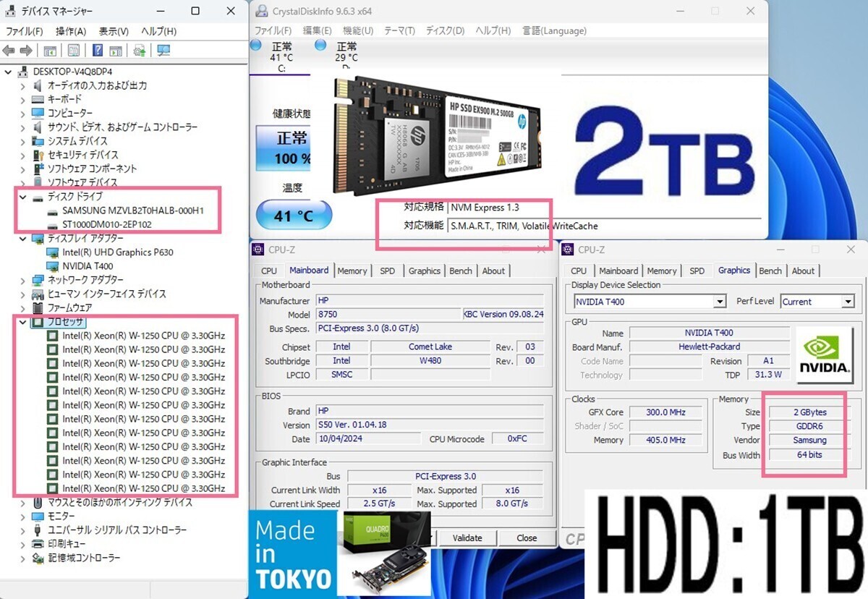Collapse the DESKTOP-V4Q8DP4 root node
This screenshot has width=868, height=599.
(x=9, y=71)
